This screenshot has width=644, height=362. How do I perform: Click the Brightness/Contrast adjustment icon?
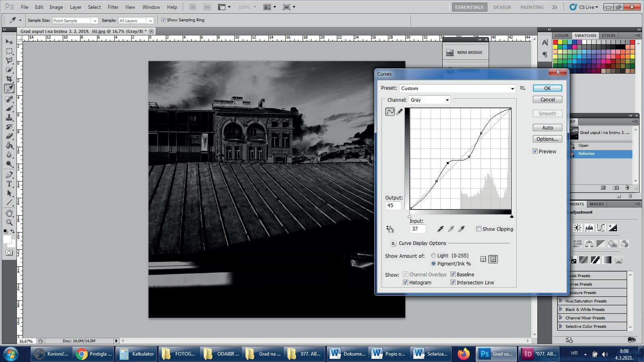tap(578, 228)
